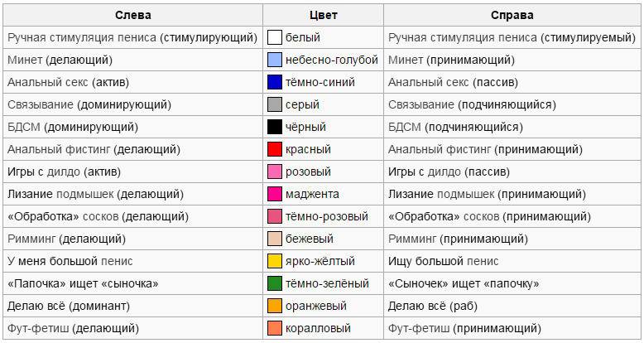Click the Слева column header
644x343 pixels.
click(x=133, y=15)
